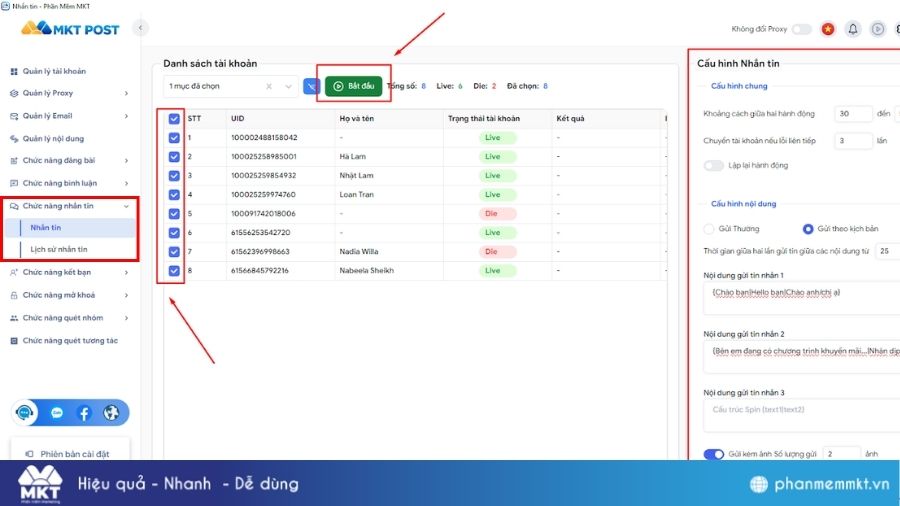The image size is (900, 506).
Task: Click the 'Khoảng cách' field with value 30
Action: tap(853, 114)
